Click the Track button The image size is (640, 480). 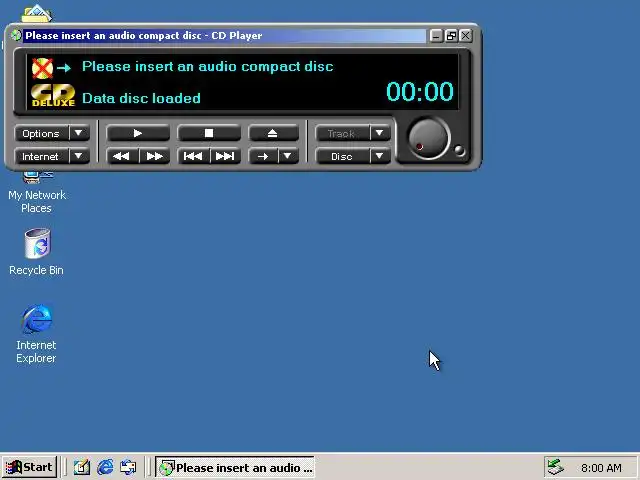coord(342,133)
